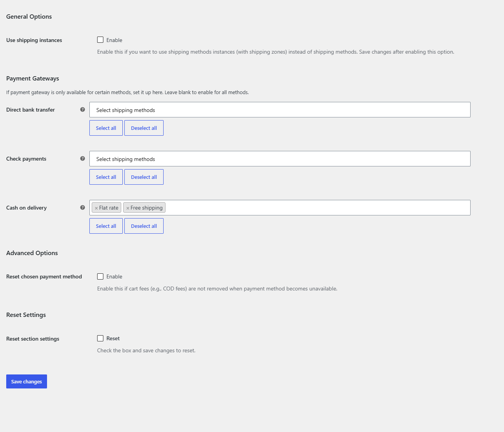Click Deselect all under Cash on delivery
The height and width of the screenshot is (432, 504).
[144, 226]
